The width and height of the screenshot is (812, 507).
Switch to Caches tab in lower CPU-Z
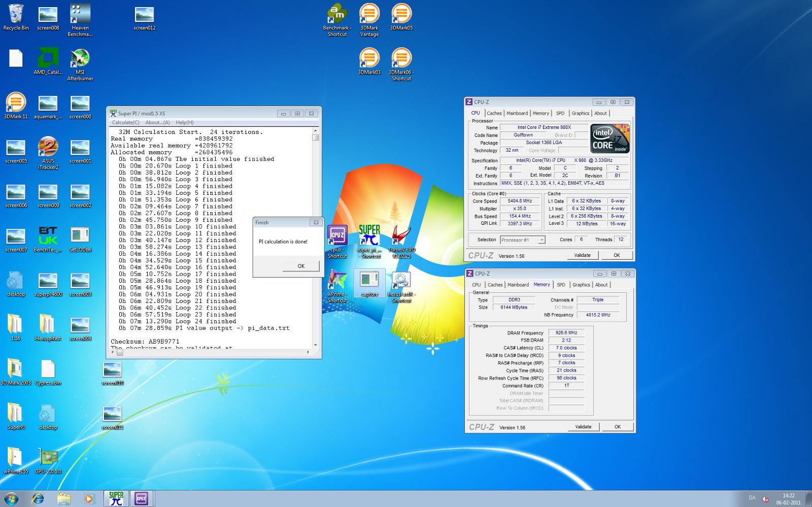495,285
